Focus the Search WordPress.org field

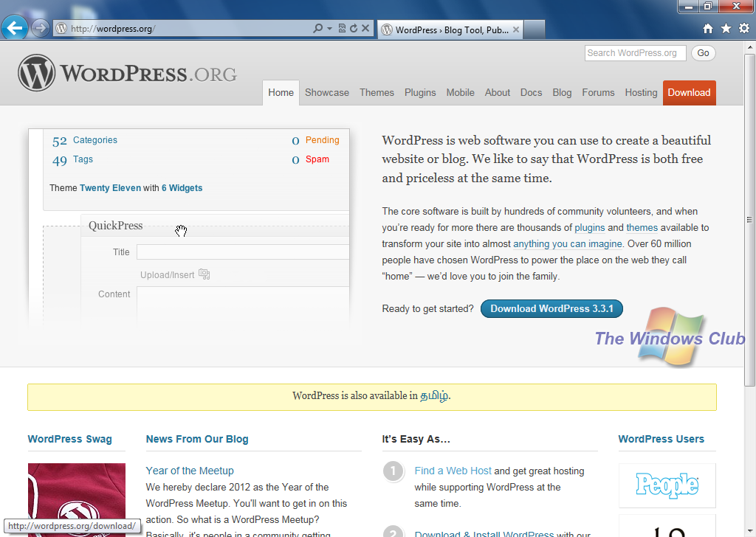click(x=635, y=53)
